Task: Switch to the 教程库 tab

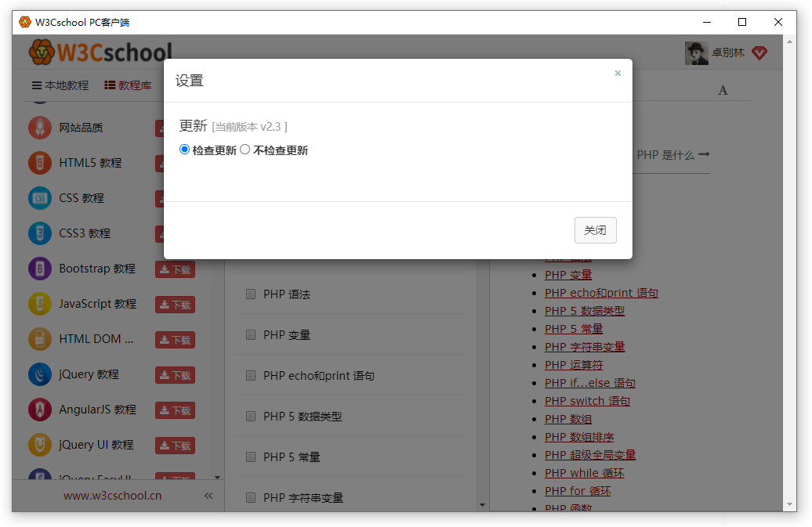Action: [128, 85]
